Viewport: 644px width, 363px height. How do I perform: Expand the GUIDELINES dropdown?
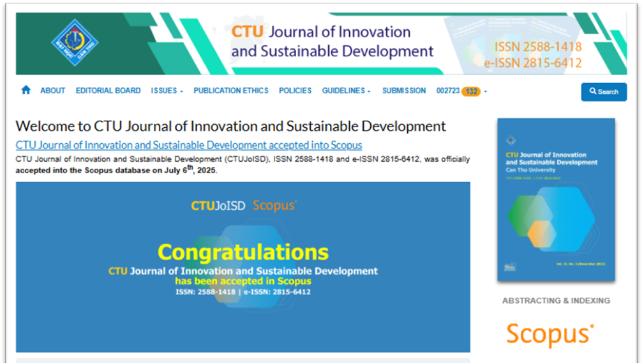[x=346, y=91]
